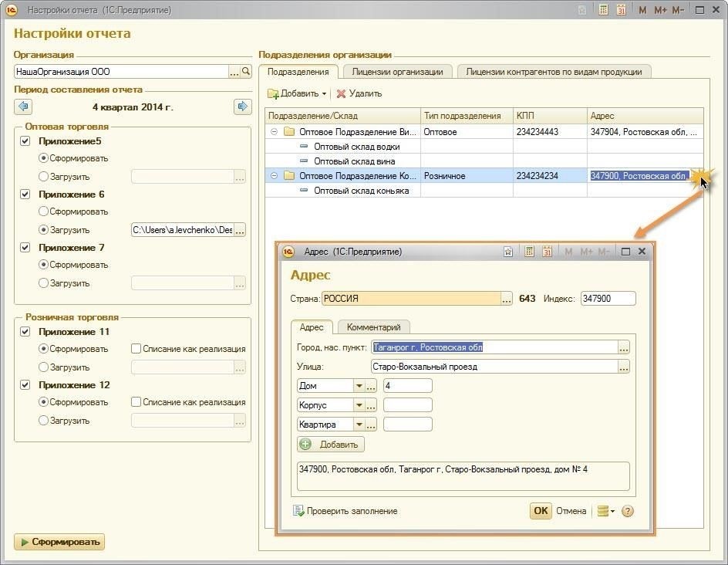Click the red X Удалить icon
The width and height of the screenshot is (728, 565).
(341, 93)
